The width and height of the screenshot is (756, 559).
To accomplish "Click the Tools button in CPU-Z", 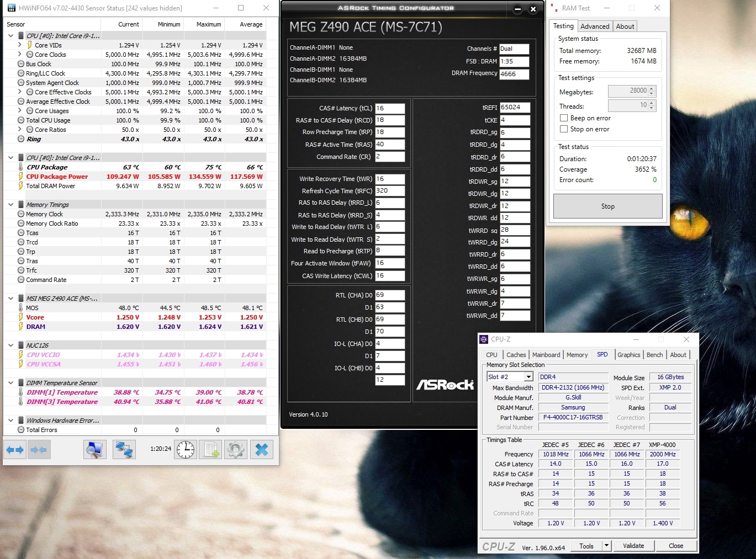I will pyautogui.click(x=586, y=546).
